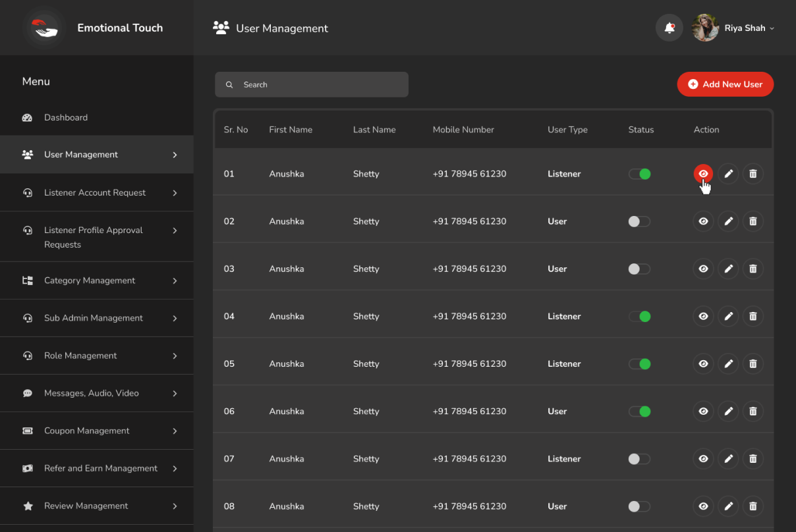This screenshot has height=532, width=796.
Task: Disable the status toggle for row 01
Action: click(639, 174)
